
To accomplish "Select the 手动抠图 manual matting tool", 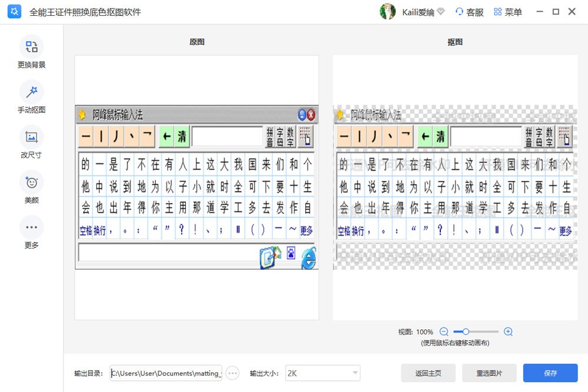I will [x=31, y=92].
